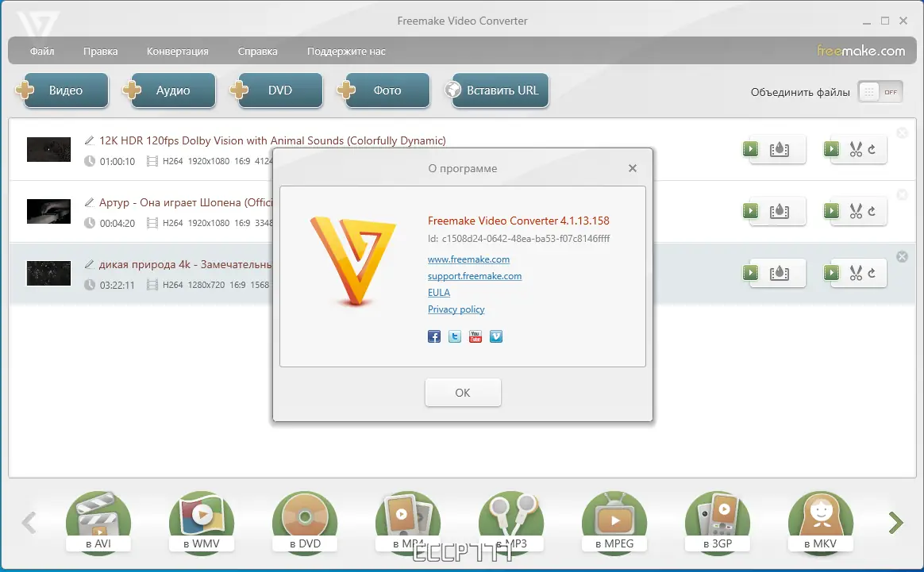Screen dimensions: 924x572
Task: Click the Вставить URL button
Action: pos(497,90)
